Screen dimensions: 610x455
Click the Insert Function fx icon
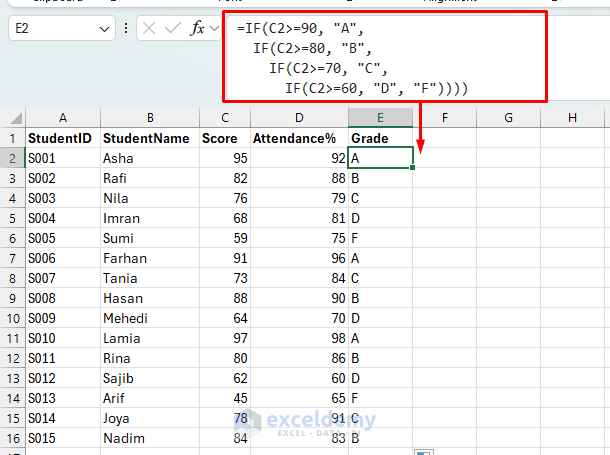coord(197,28)
